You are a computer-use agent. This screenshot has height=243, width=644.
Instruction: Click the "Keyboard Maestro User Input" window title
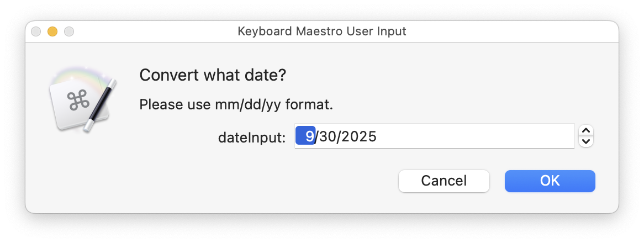pyautogui.click(x=322, y=31)
